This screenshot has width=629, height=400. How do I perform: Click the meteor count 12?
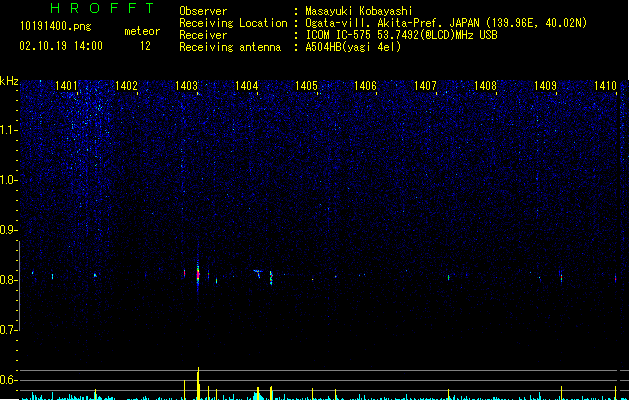145,46
